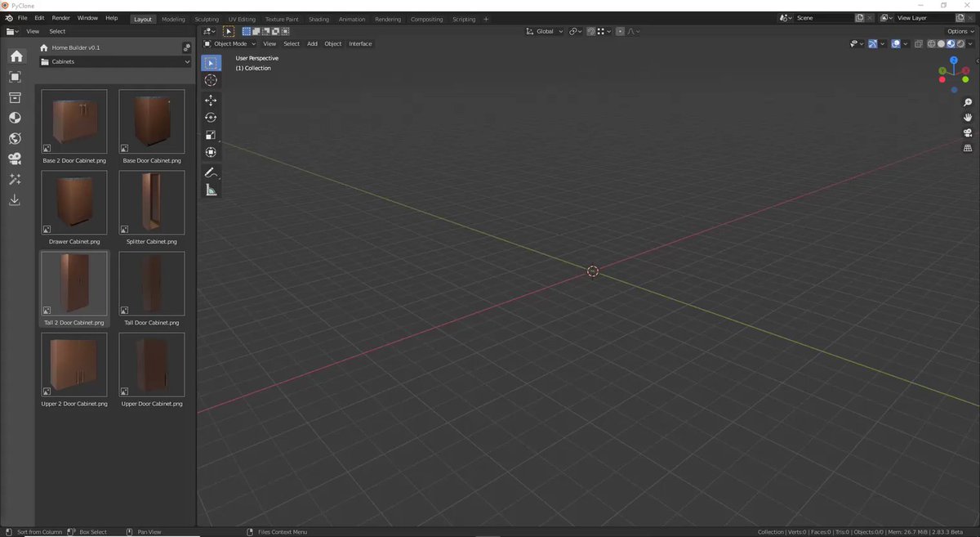
Task: Activate the Move tool
Action: click(211, 100)
